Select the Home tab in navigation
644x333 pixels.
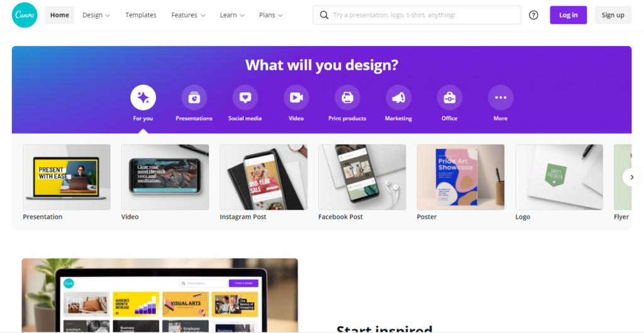pos(60,15)
